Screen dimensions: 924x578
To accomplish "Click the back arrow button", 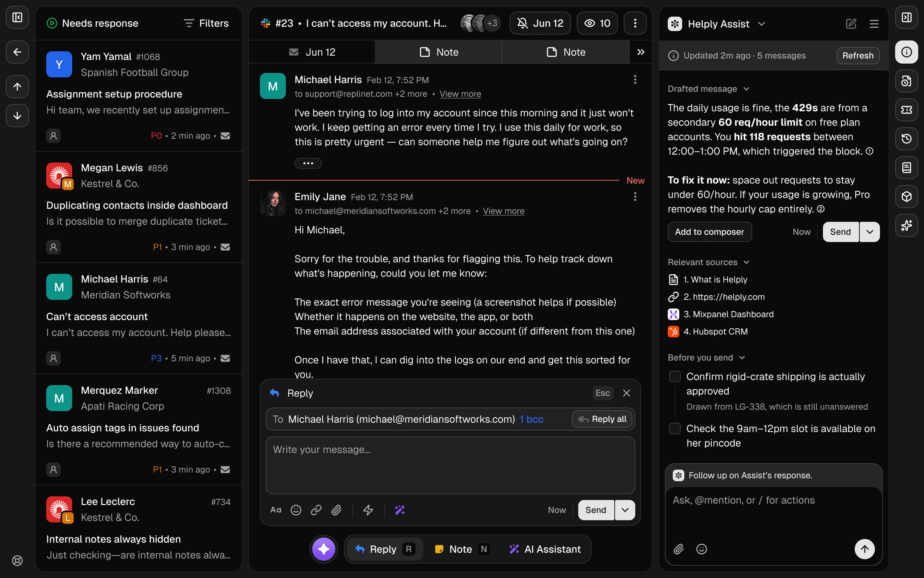I will 17,52.
